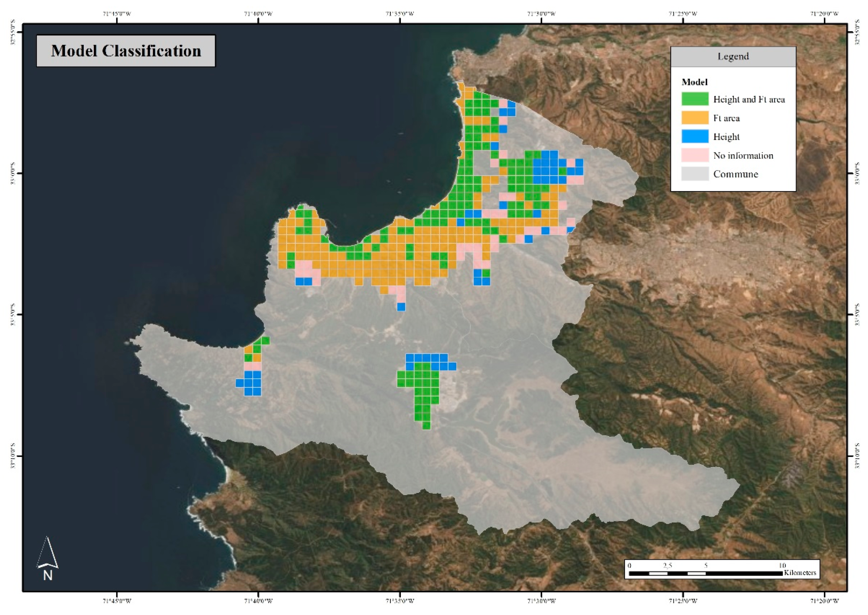Click the No information legend label
Viewport: 868px width, 615px height.
(x=743, y=155)
